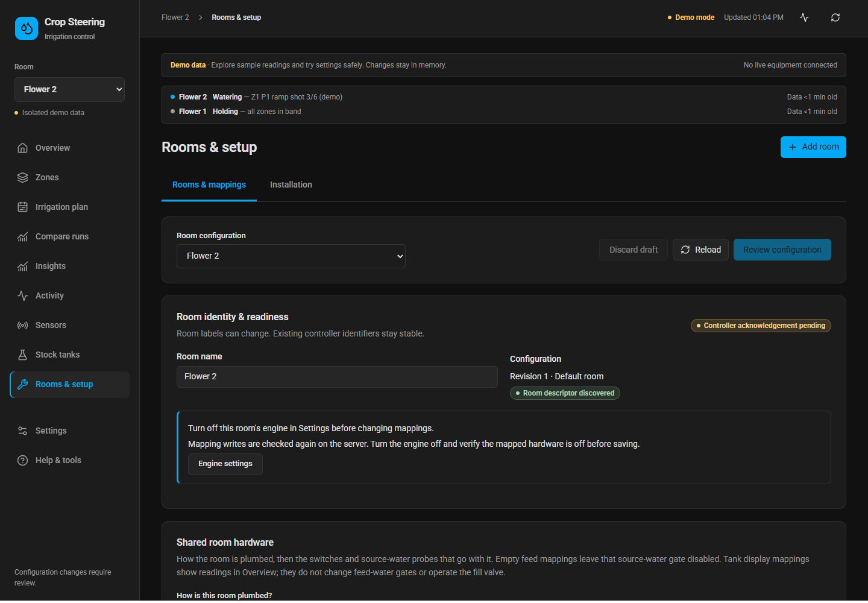
Task: Click the Overview house icon
Action: pos(23,148)
